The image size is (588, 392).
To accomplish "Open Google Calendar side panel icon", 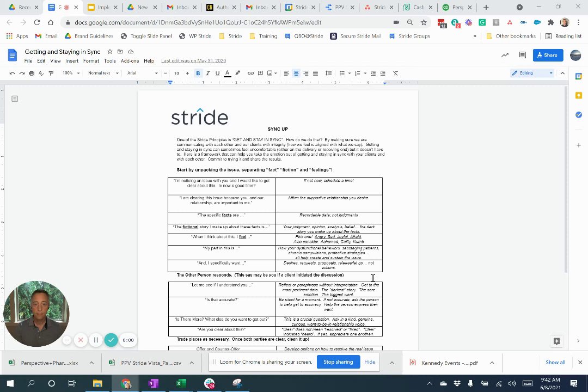I will pyautogui.click(x=579, y=76).
